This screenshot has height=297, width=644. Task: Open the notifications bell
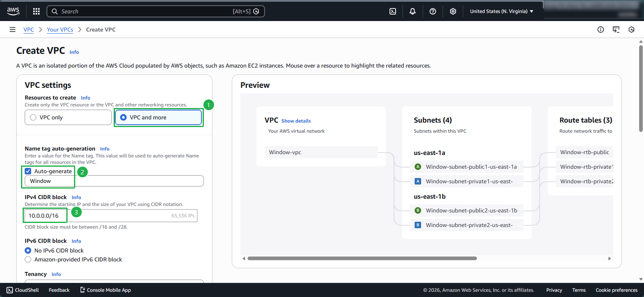(413, 11)
